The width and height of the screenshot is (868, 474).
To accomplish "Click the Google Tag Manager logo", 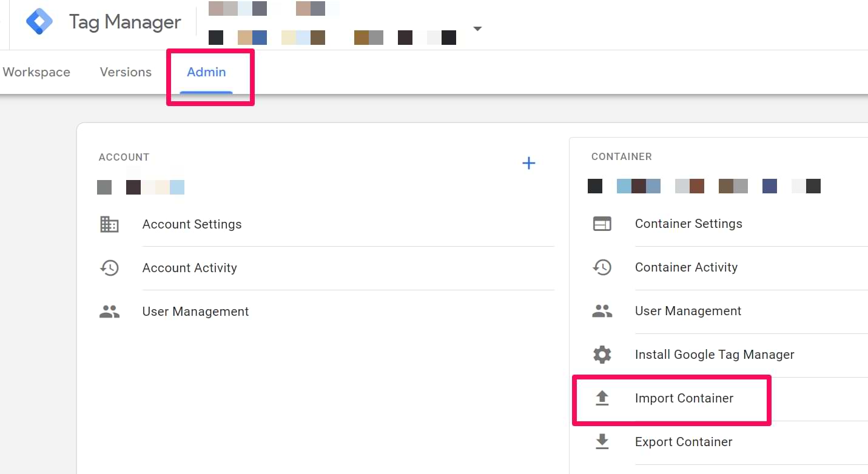I will point(39,22).
